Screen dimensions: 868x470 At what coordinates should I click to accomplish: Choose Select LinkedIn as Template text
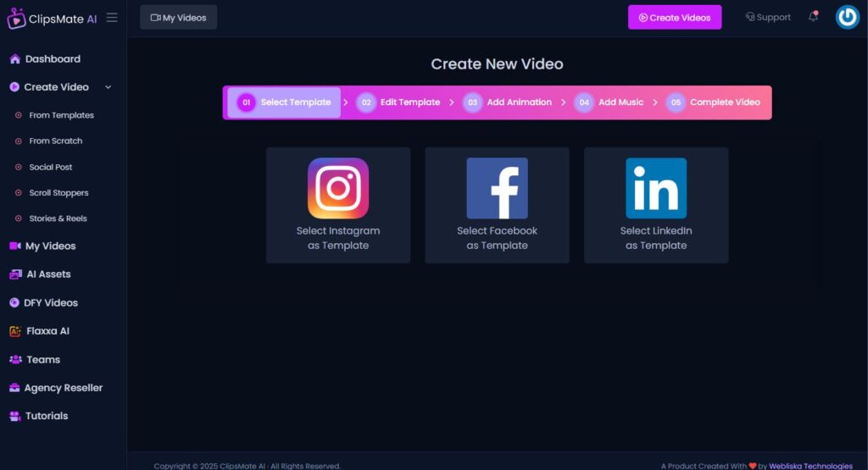[656, 238]
